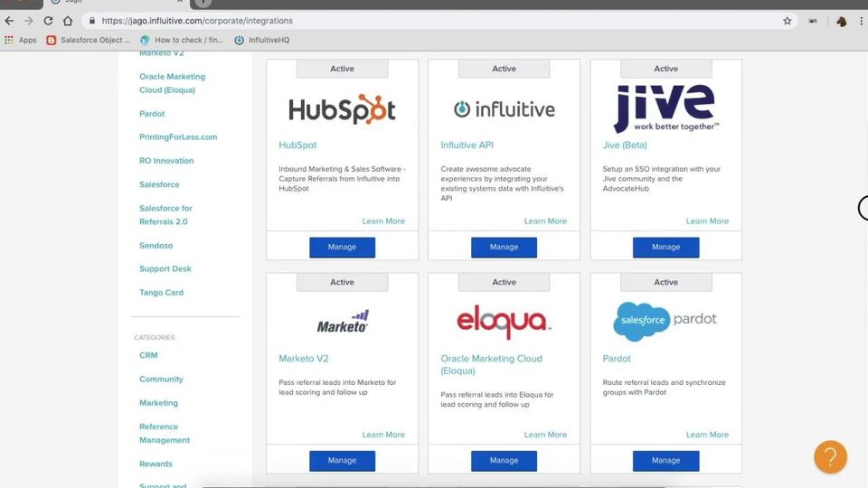Click the browser forward arrow
Viewport: 868px width, 488px height.
pos(29,21)
